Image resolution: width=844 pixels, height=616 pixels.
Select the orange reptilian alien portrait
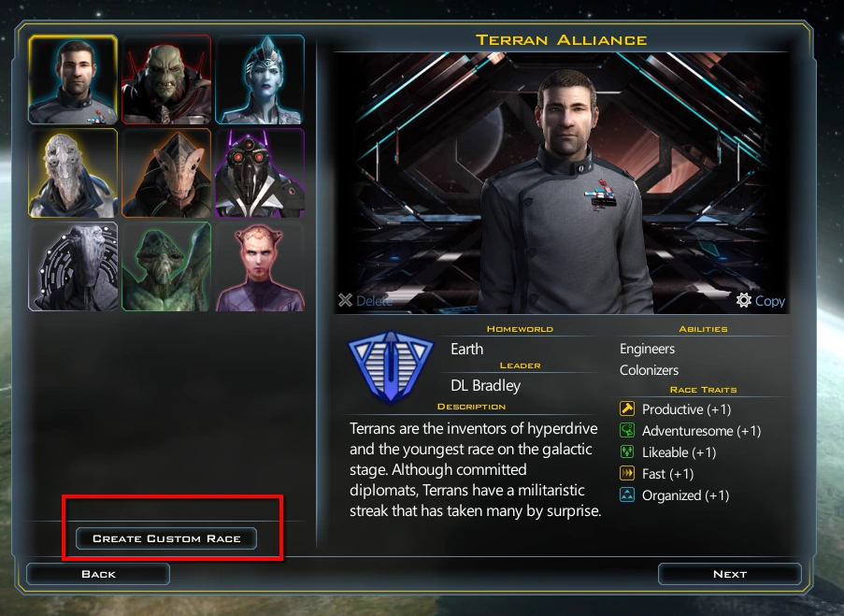pyautogui.click(x=166, y=173)
